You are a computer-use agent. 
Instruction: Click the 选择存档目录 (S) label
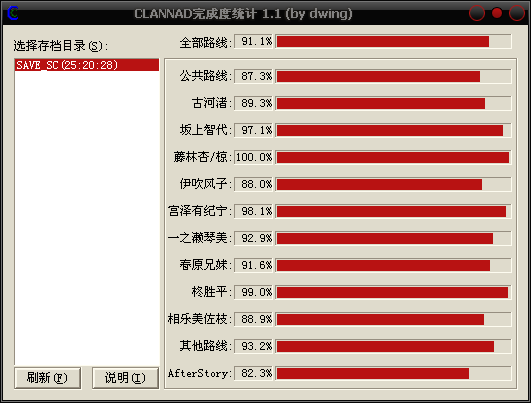click(x=61, y=46)
